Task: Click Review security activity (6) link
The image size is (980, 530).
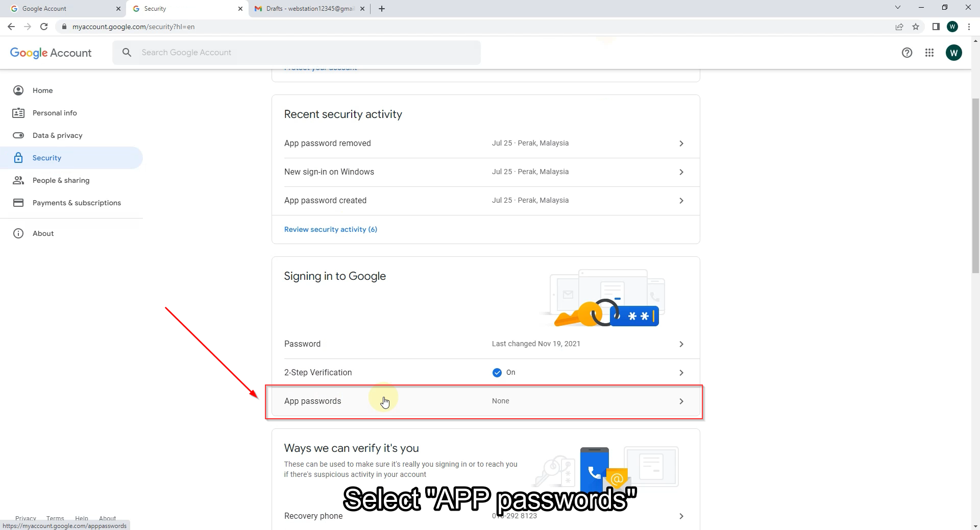Action: tap(331, 229)
